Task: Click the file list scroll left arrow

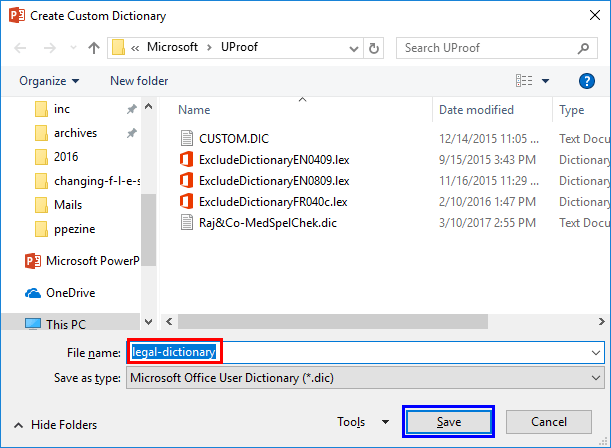Action: (169, 322)
